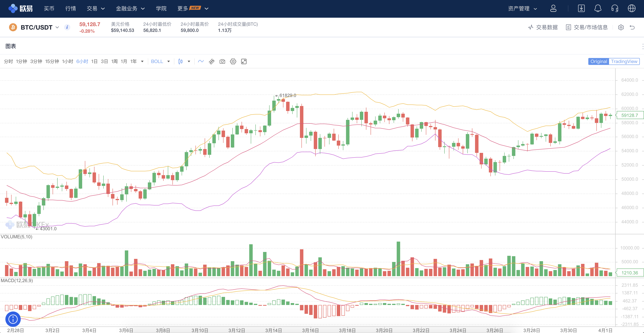Image resolution: width=644 pixels, height=333 pixels.
Task: Expand the candlestick chart type dropdown
Action: point(189,61)
